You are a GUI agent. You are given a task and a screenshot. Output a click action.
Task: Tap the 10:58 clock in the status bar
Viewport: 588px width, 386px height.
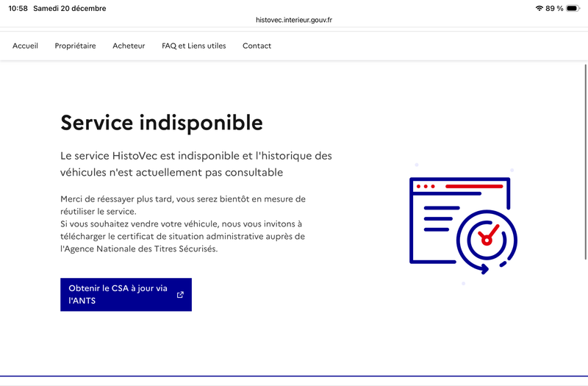[18, 8]
